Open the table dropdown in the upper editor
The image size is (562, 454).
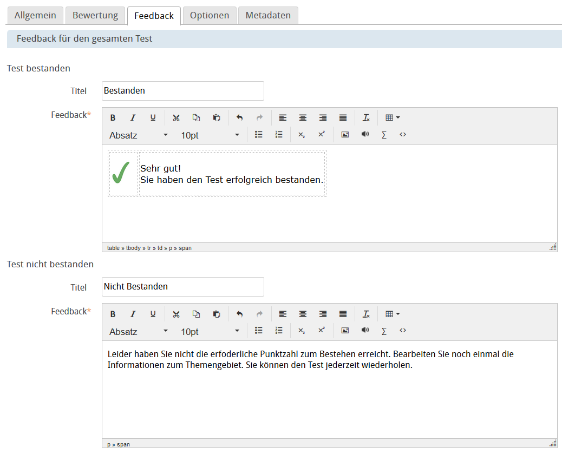point(392,118)
